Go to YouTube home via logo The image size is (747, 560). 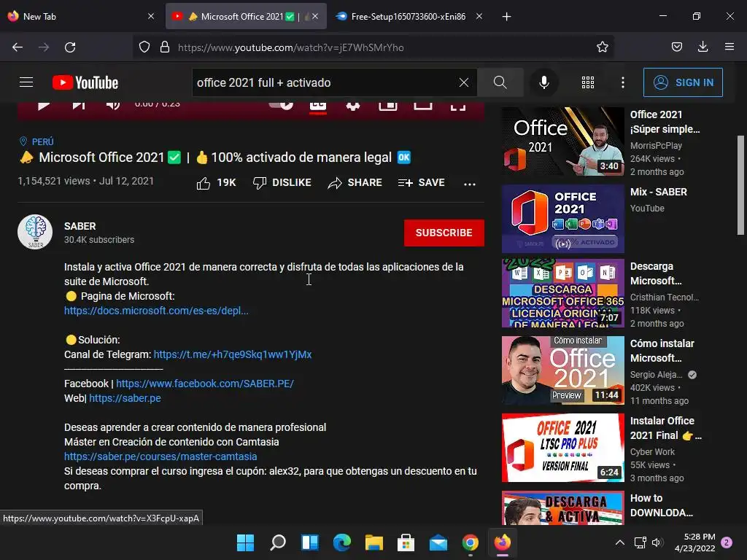85,83
